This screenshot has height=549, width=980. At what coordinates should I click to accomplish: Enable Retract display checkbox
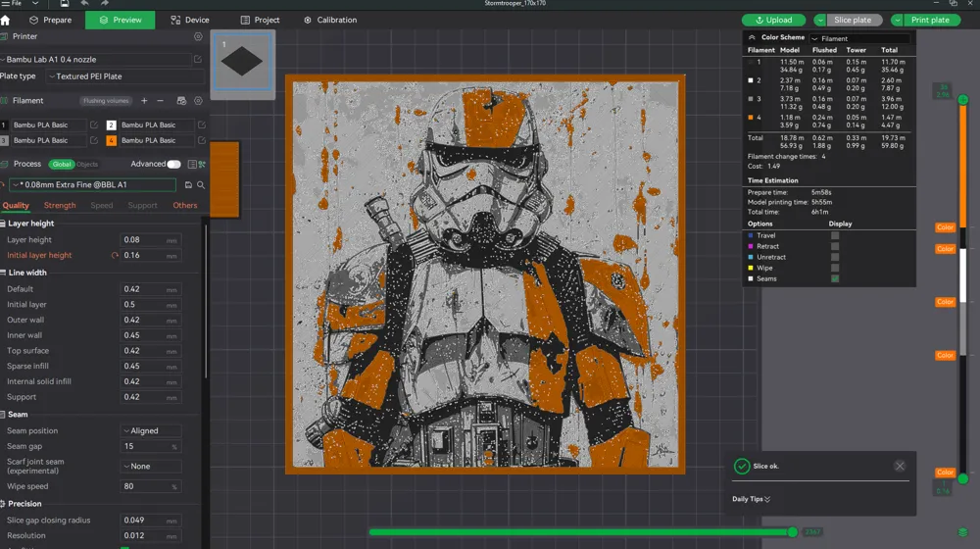coord(835,246)
